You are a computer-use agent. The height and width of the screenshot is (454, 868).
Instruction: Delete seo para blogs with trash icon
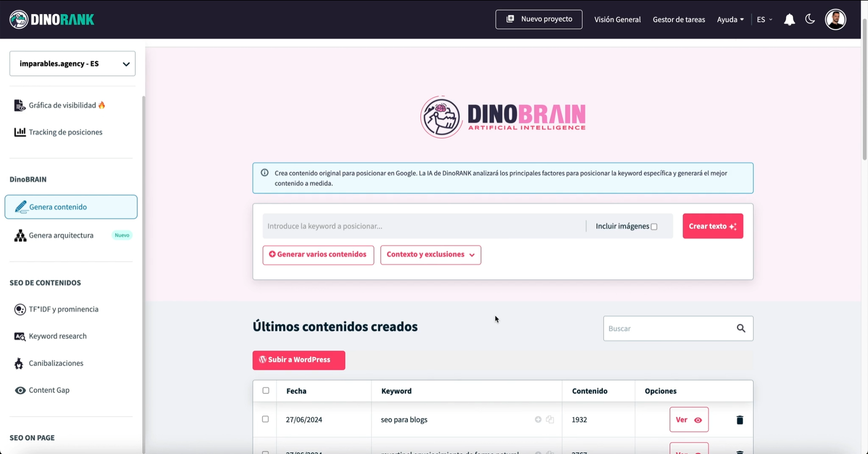739,420
